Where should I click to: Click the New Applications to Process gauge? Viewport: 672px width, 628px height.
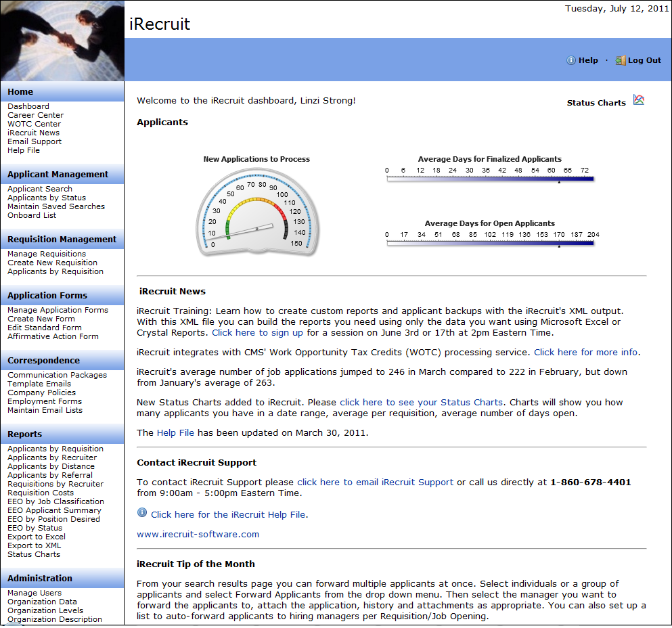point(257,212)
